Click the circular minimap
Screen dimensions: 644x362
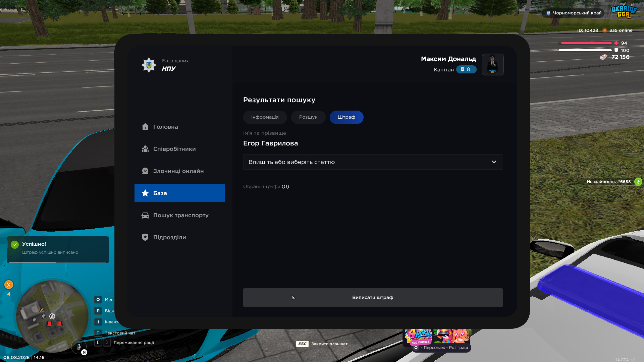[52, 316]
